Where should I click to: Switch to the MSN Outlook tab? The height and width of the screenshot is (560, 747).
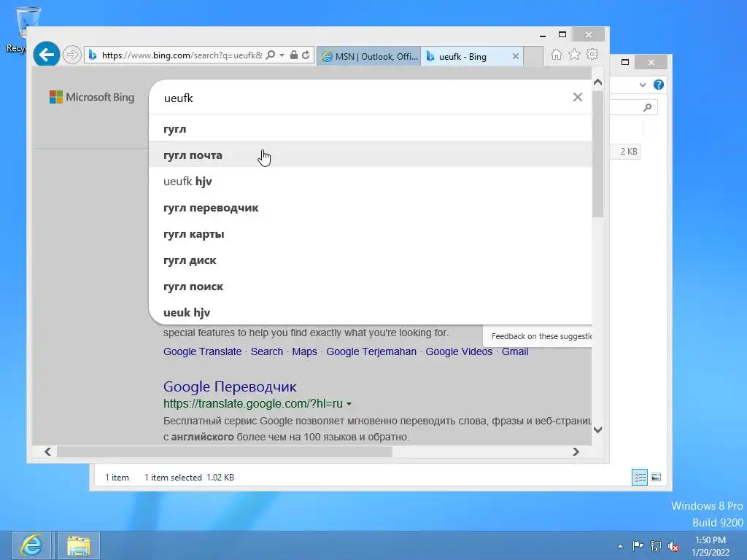pyautogui.click(x=369, y=56)
